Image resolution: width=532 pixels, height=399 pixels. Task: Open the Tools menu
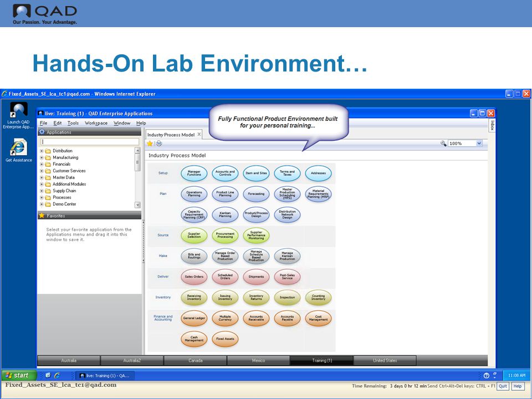click(x=73, y=123)
